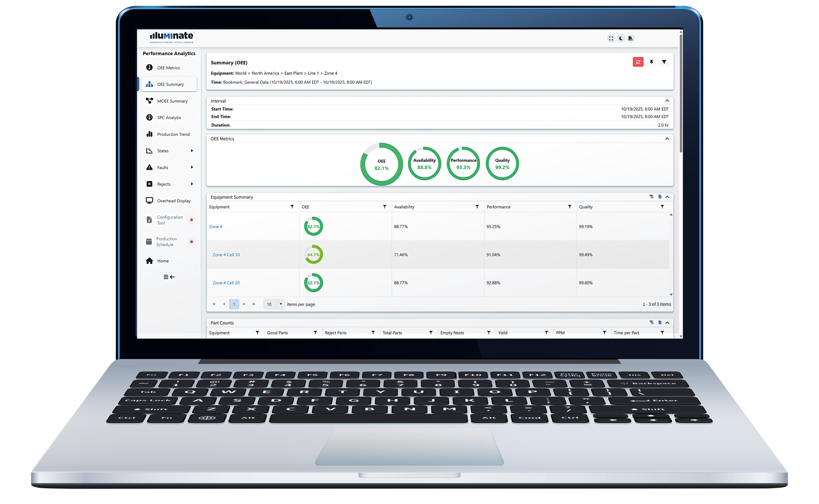Viewport: 819px width, 504px height.
Task: Navigate to Home in sidebar
Action: tap(169, 261)
